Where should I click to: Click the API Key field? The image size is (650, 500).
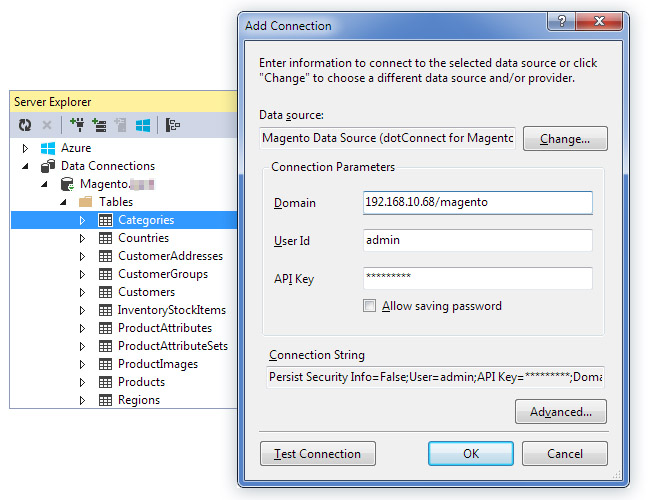(477, 278)
